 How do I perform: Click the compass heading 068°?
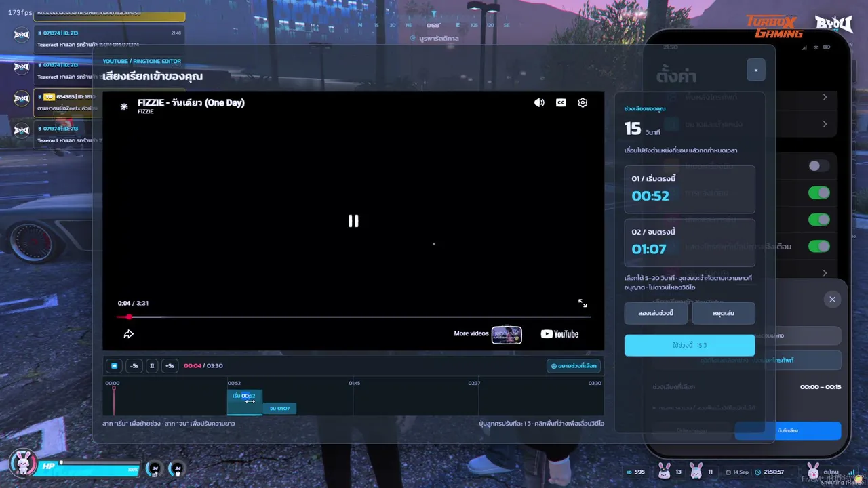point(434,25)
